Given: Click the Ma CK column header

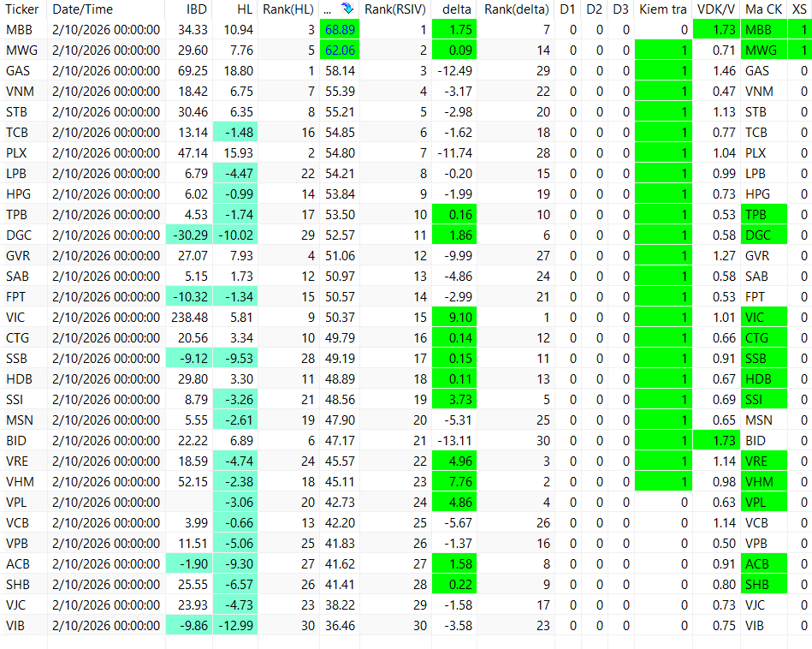Looking at the screenshot, I should [x=763, y=9].
